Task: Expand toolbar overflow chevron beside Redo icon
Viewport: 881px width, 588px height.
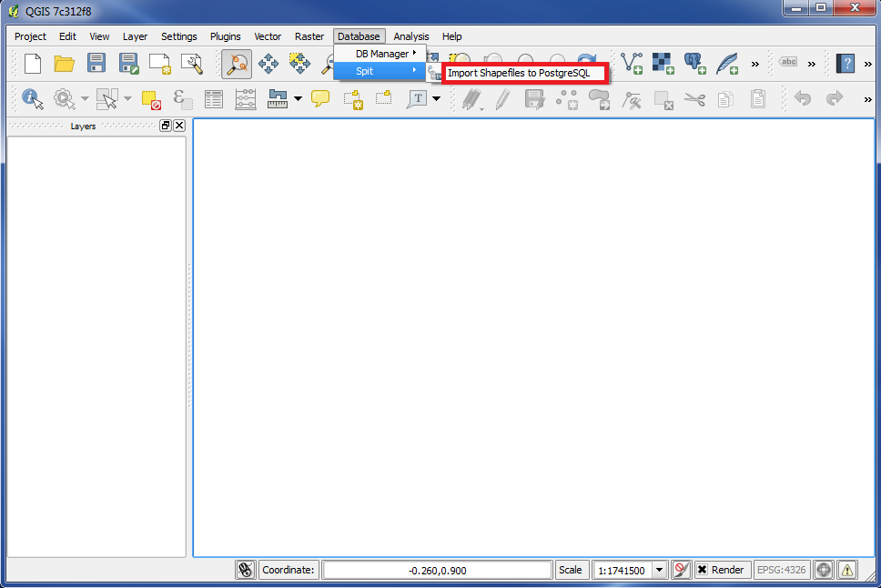Action: click(868, 99)
